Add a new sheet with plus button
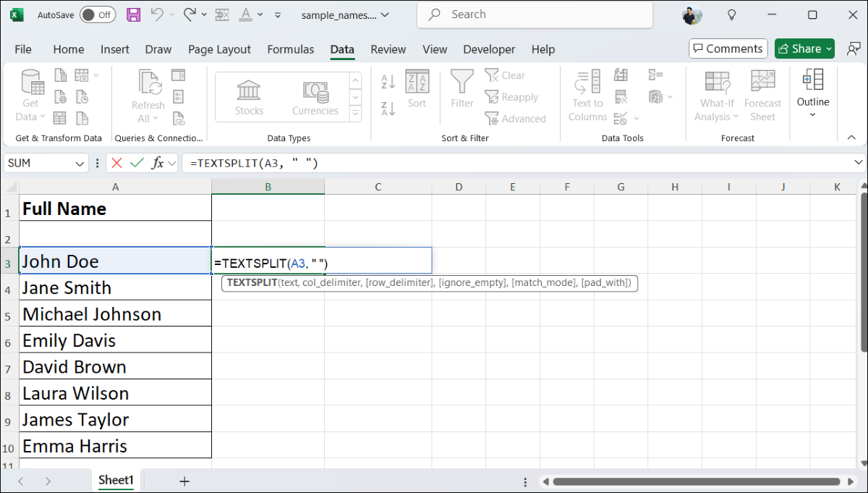The width and height of the screenshot is (868, 493). (184, 481)
